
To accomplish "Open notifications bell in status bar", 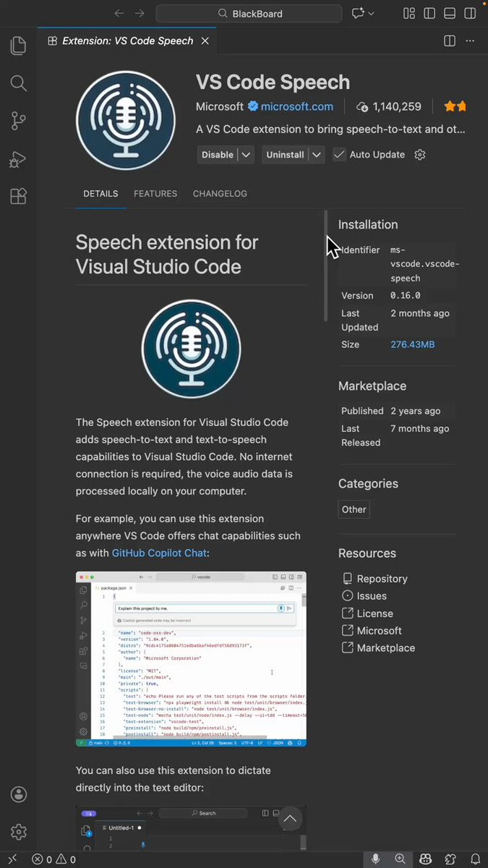I will (474, 859).
